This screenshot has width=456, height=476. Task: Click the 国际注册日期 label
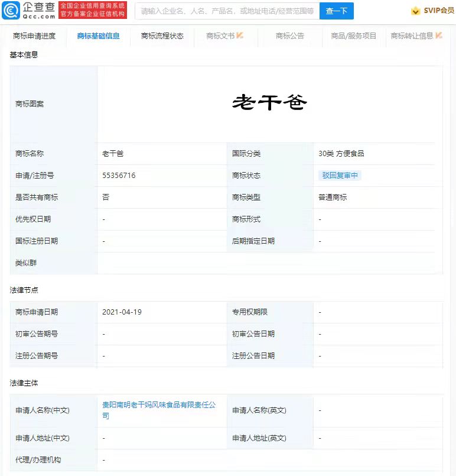tap(37, 241)
